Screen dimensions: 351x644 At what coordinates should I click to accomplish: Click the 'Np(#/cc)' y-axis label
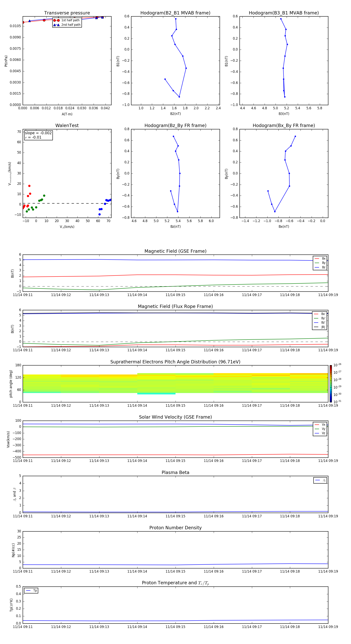coord(13,550)
